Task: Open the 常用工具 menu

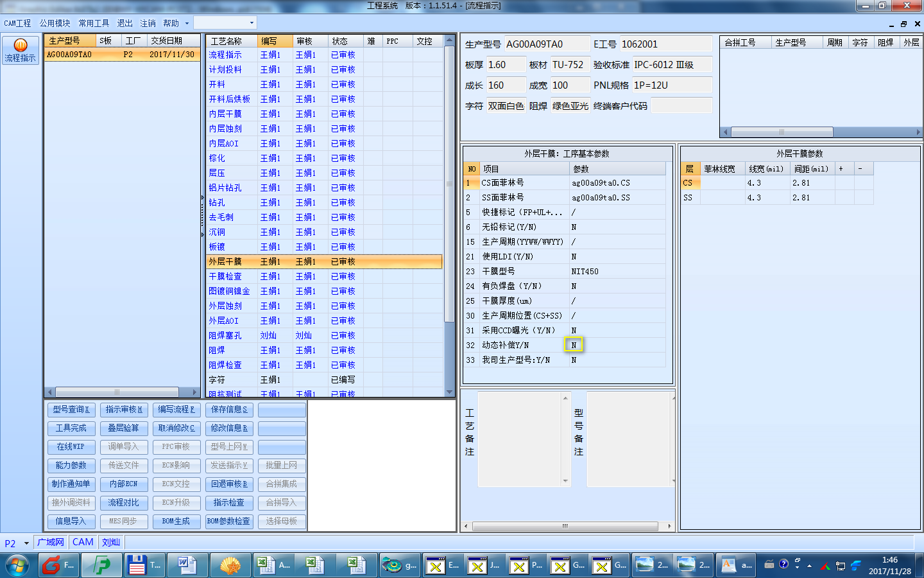Action: [94, 23]
